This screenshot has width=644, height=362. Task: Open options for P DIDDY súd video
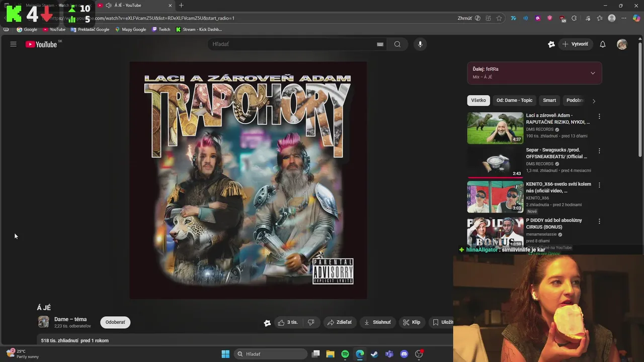point(599,221)
